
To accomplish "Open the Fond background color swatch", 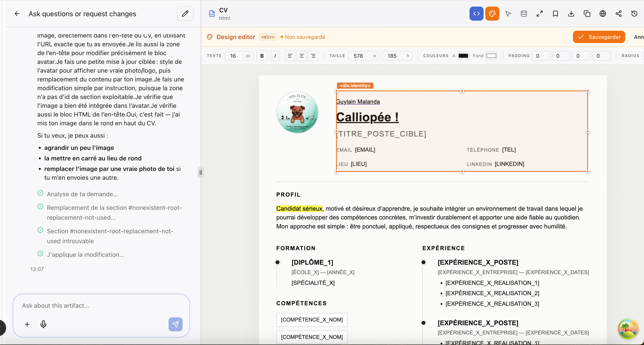I will coord(491,56).
